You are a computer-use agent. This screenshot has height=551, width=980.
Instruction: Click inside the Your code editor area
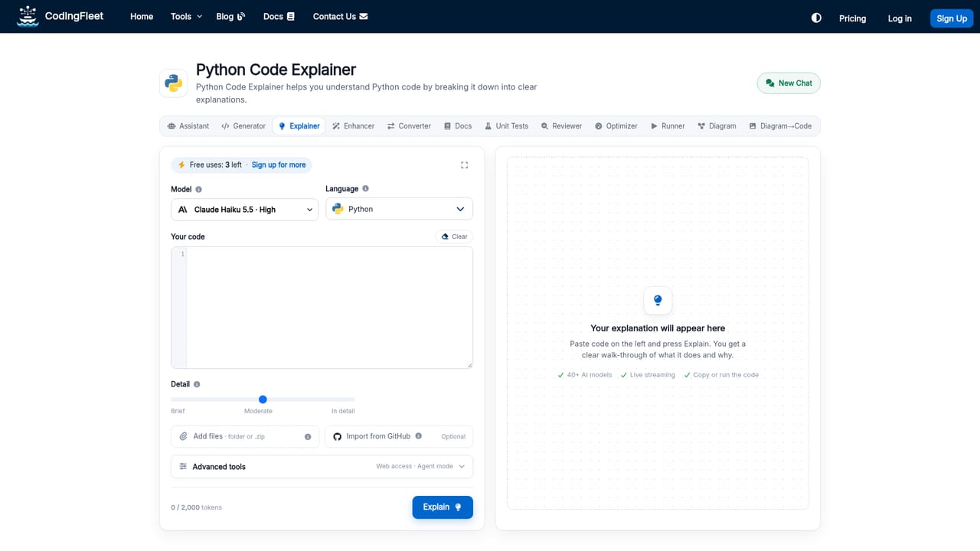(329, 308)
